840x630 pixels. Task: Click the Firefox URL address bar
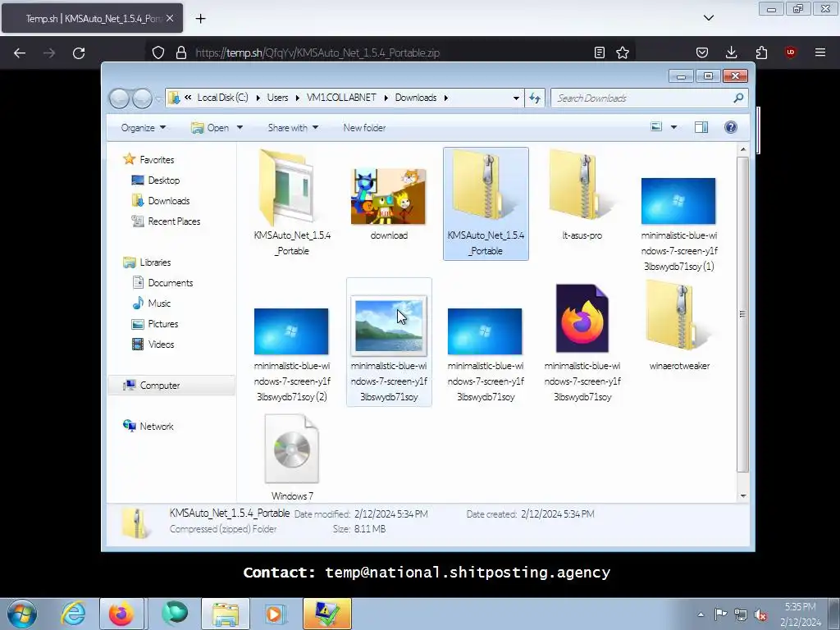pyautogui.click(x=390, y=52)
